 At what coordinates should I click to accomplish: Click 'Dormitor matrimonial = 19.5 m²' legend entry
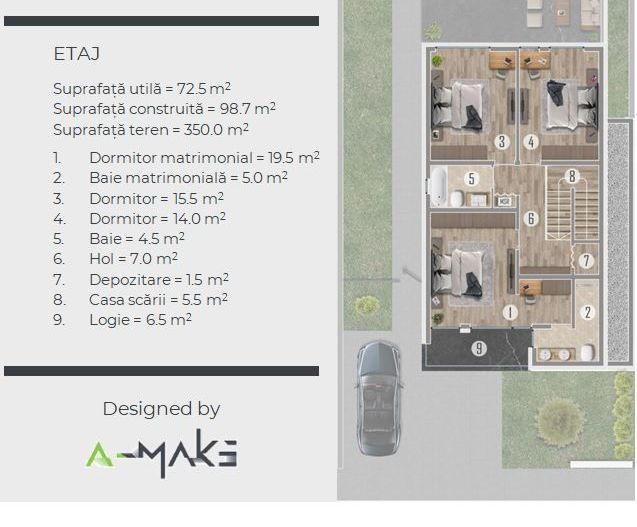pos(204,158)
